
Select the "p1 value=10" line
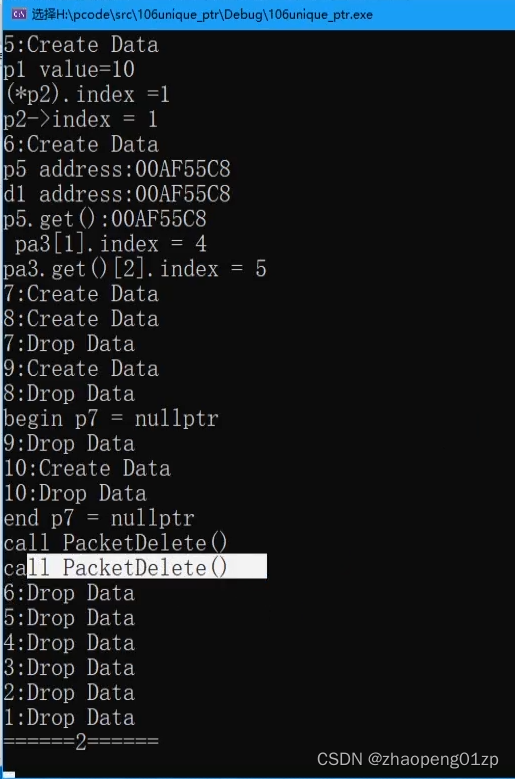(69, 70)
